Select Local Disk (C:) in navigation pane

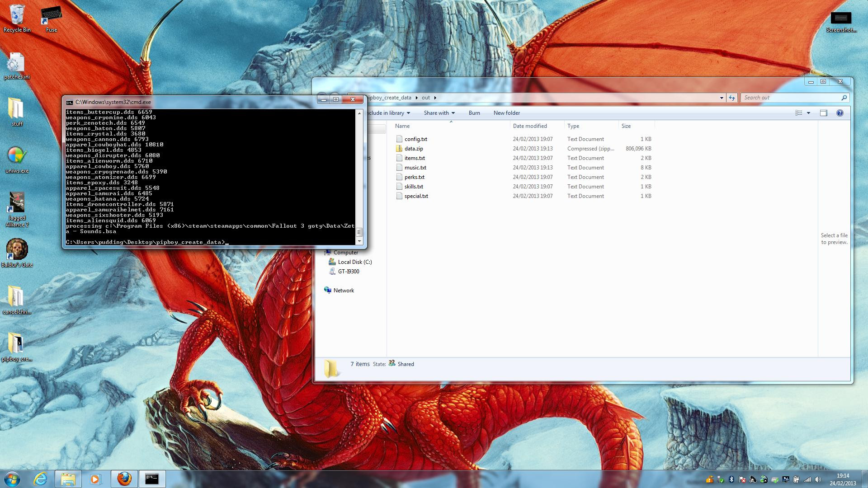tap(350, 262)
